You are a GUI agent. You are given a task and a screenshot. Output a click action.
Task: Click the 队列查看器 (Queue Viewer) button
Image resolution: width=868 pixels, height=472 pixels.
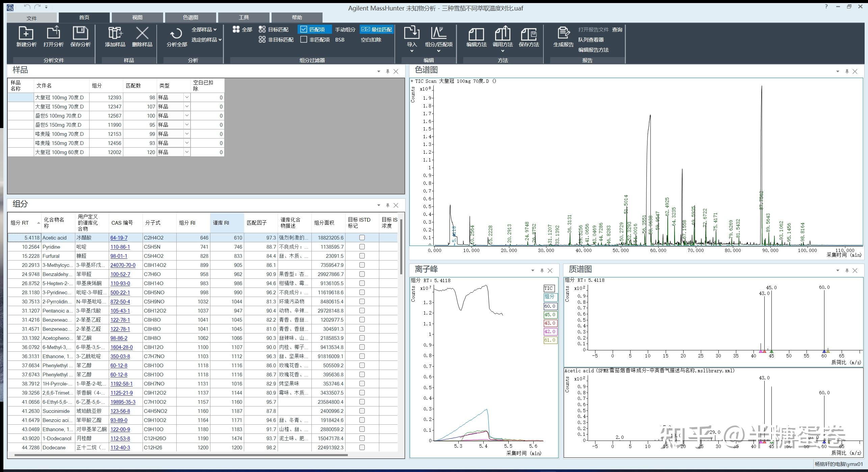tap(591, 40)
